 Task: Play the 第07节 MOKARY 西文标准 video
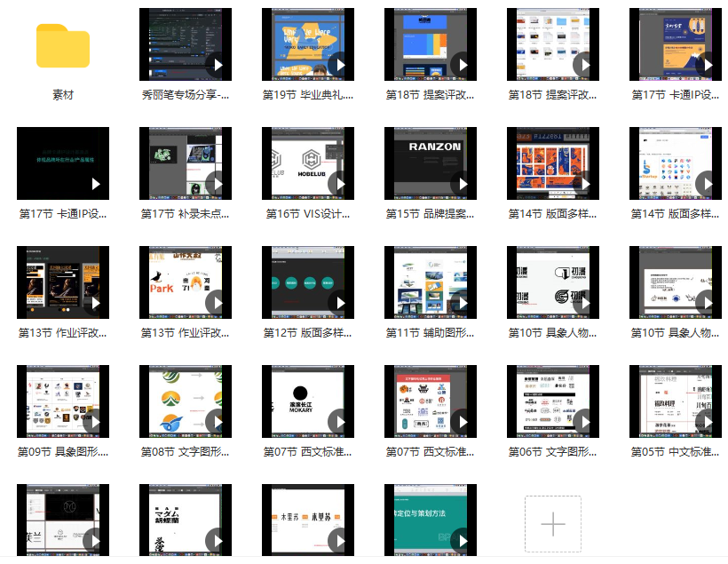341,420
